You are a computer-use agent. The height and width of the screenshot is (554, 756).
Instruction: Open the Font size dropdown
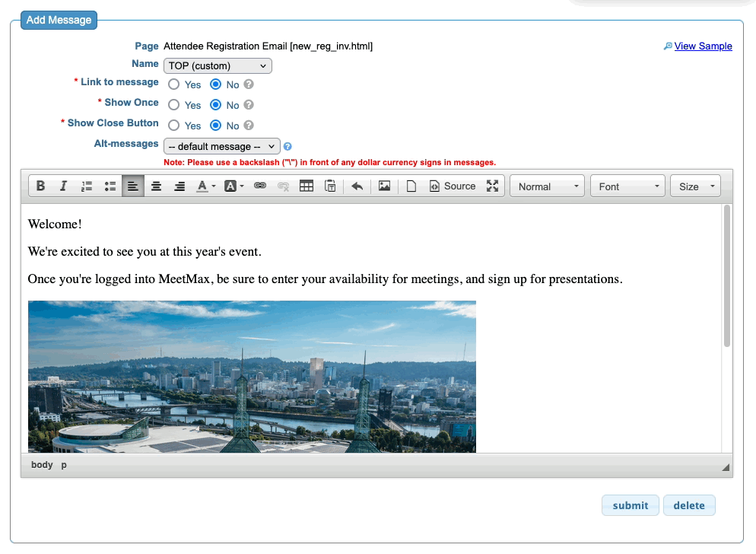pos(695,186)
